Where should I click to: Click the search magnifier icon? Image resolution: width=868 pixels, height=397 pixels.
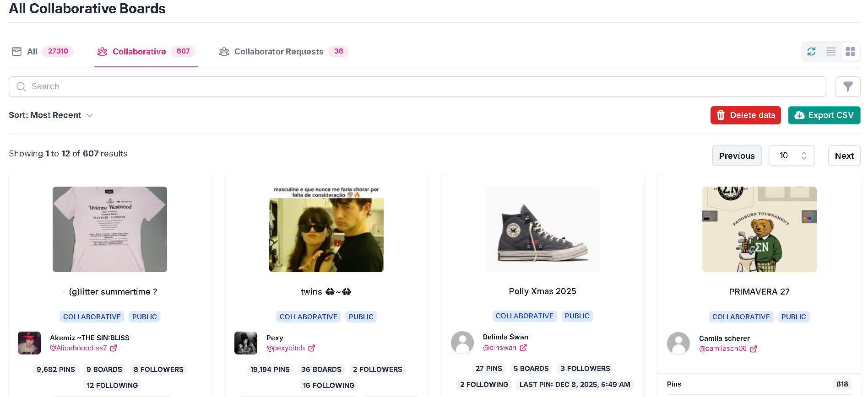pos(21,86)
